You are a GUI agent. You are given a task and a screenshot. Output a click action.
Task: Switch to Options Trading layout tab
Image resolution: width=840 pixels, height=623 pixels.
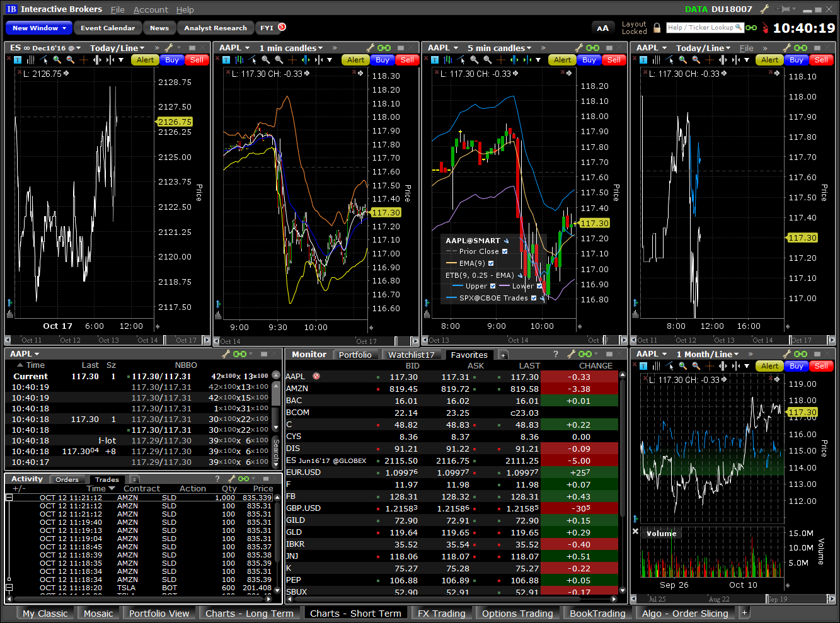pyautogui.click(x=517, y=613)
